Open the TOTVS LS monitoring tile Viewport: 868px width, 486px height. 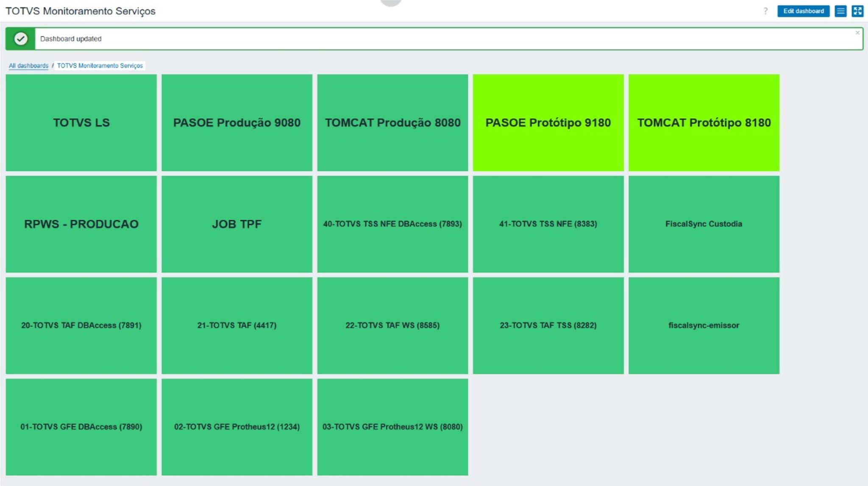tap(81, 122)
